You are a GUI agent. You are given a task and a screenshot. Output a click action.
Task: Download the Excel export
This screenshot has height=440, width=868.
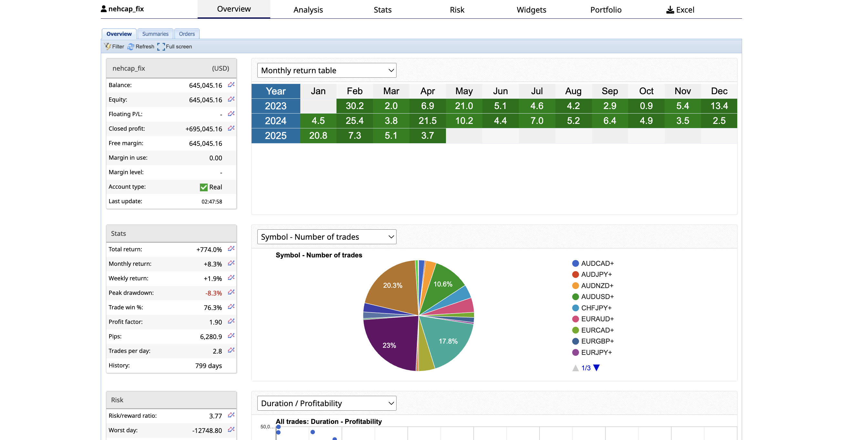tap(680, 10)
